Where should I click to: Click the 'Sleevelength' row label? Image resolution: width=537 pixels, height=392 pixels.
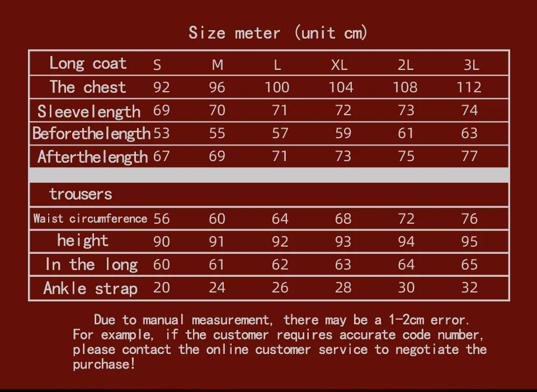point(89,112)
